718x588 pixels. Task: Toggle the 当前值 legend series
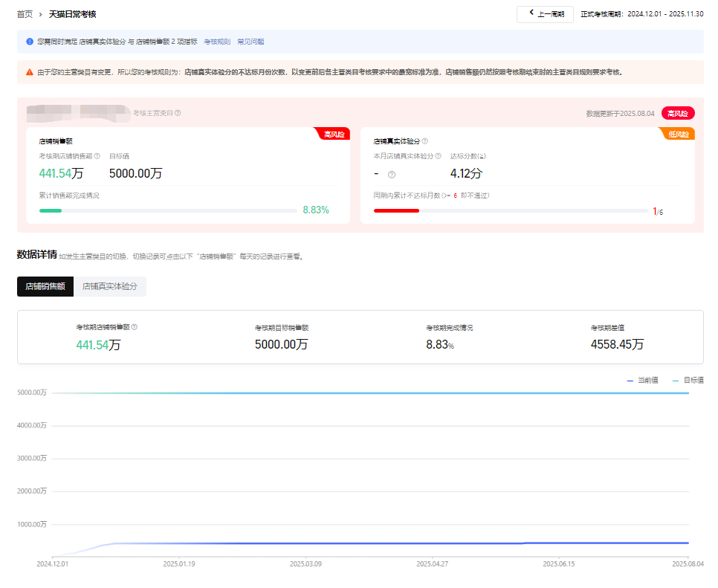643,380
